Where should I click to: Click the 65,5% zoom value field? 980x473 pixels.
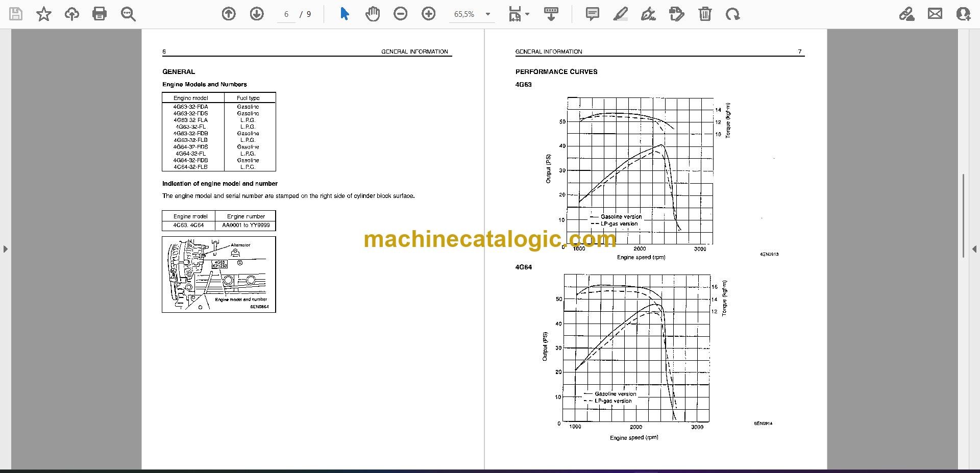(464, 14)
